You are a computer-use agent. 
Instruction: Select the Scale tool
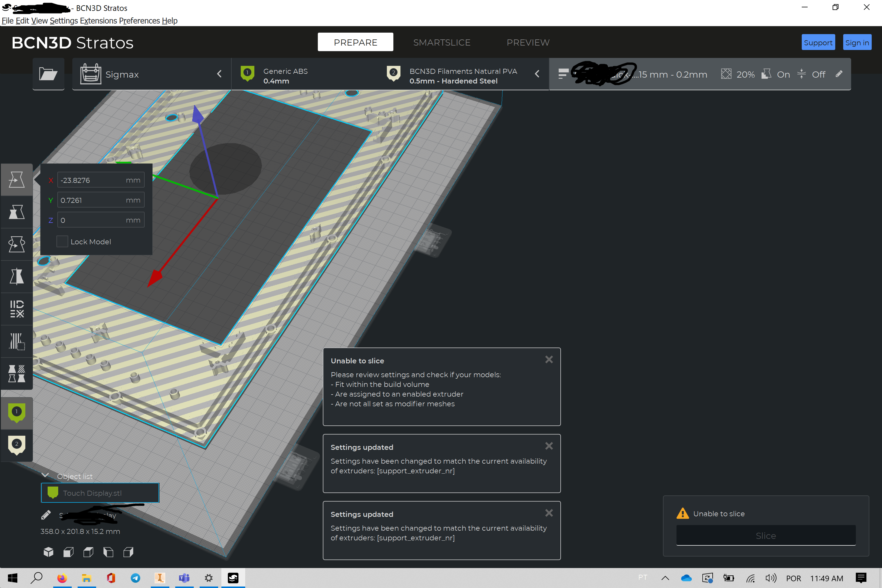[16, 212]
